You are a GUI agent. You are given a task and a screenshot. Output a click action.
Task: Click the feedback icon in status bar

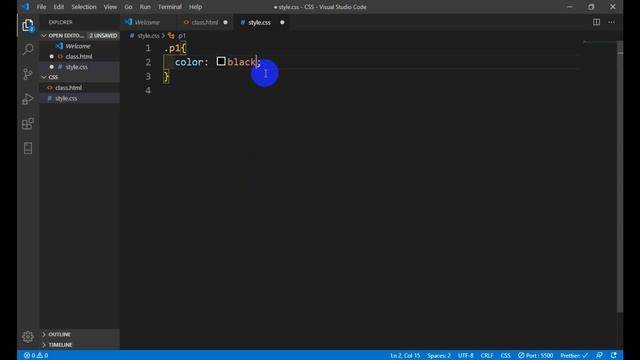pos(599,356)
